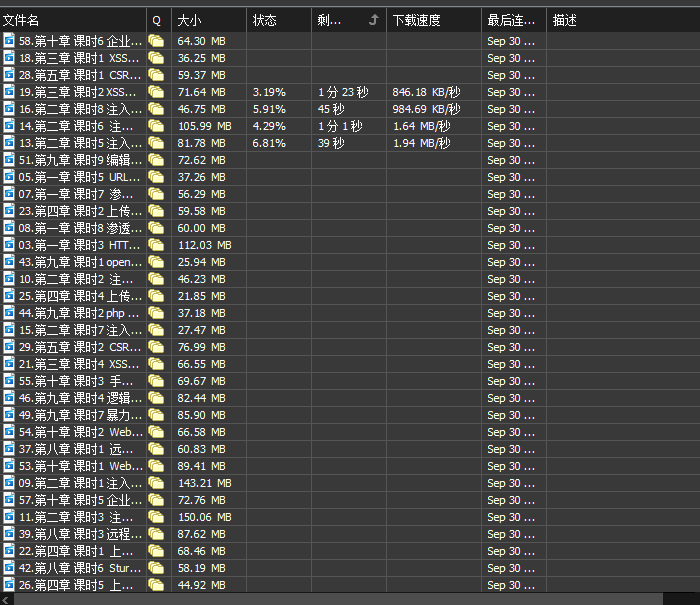This screenshot has height=605, width=700.
Task: Click the 984.69 KB/秒 speed value
Action: tap(426, 109)
